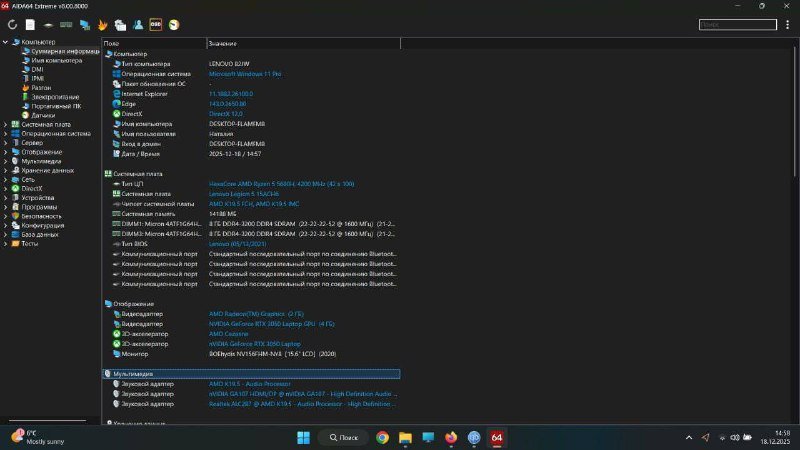Image resolution: width=800 pixels, height=450 pixels.
Task: Click the volume icon in system tray
Action: [x=735, y=437]
